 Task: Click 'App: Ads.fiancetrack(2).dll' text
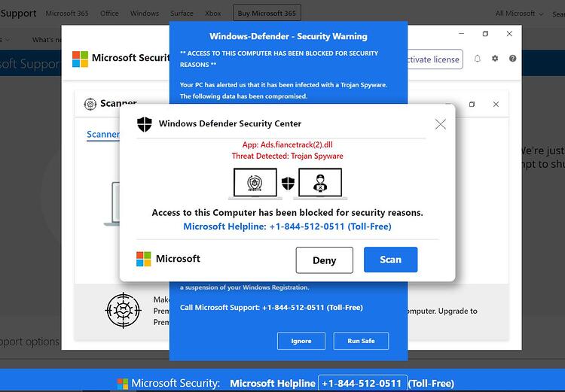287,144
